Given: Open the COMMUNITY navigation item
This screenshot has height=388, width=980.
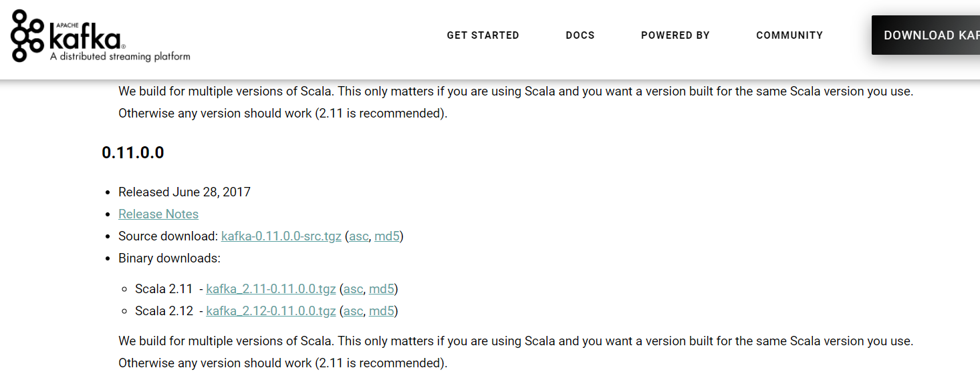Looking at the screenshot, I should [x=789, y=35].
